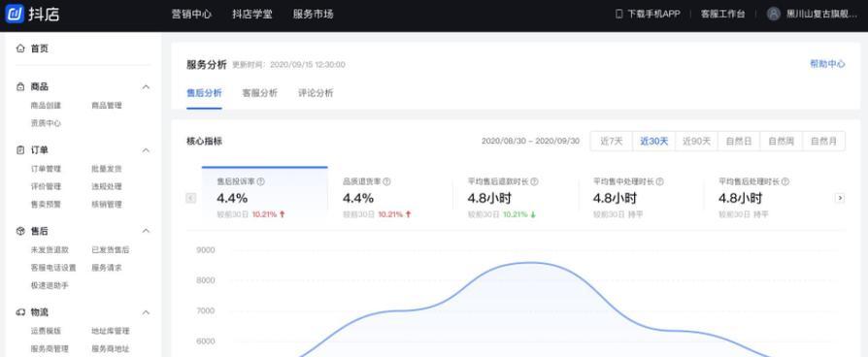Click the help icon next to 平均售后处理时长
Screen dimensions: 868x357
[x=785, y=181]
